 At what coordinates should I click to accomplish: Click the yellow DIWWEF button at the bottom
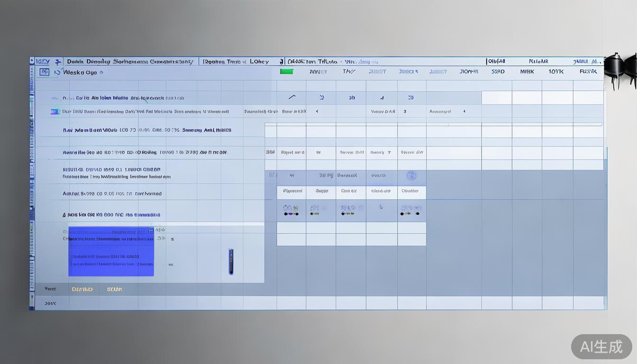pos(82,289)
